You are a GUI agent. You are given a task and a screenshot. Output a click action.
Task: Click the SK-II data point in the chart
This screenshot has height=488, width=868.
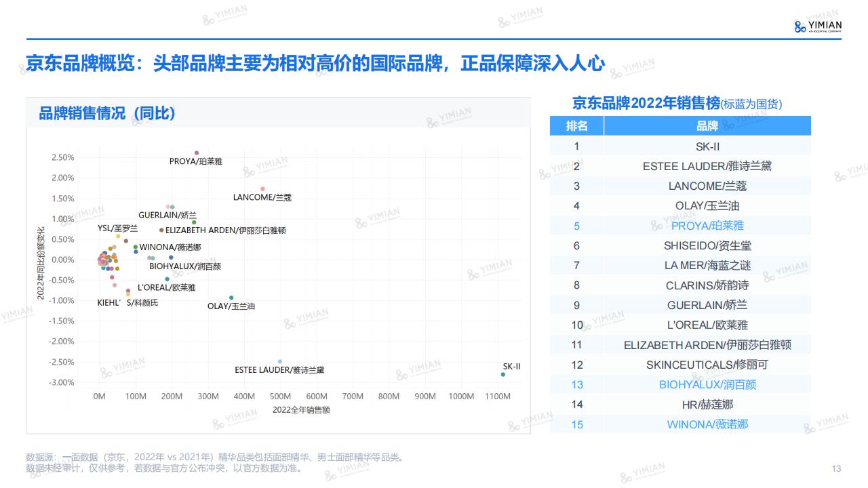click(x=503, y=375)
